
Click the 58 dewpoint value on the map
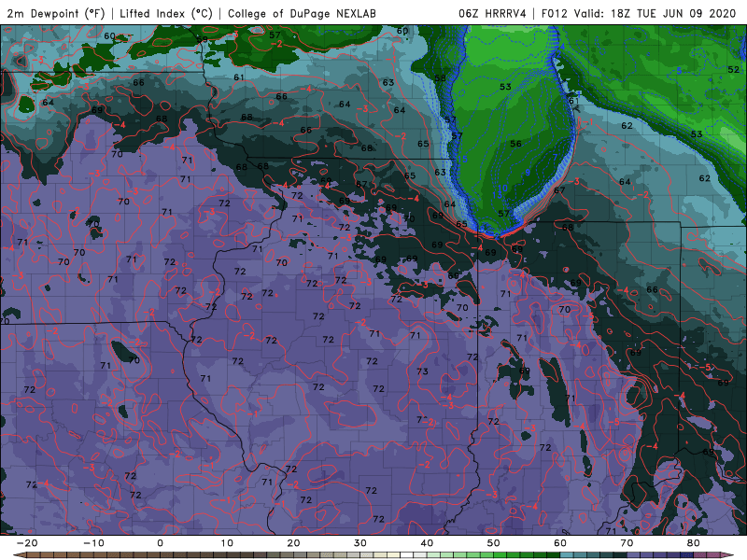pos(440,78)
